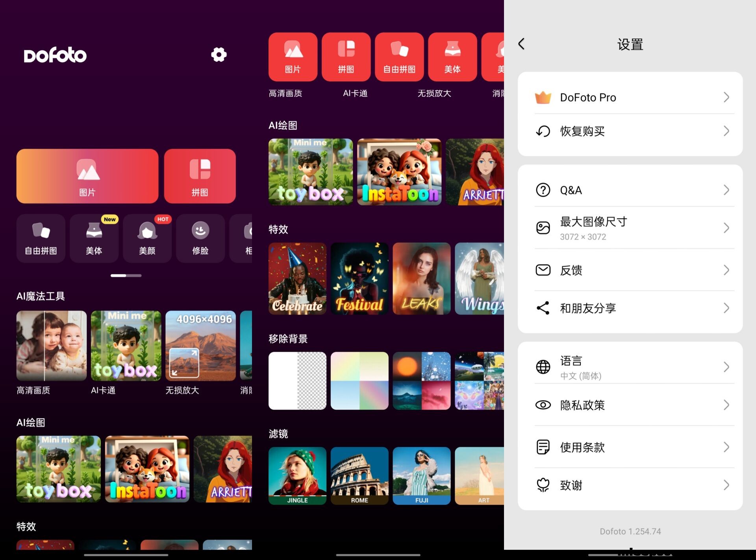Viewport: 756px width, 560px height.
Task: Open the 美颜 beauty tool with HOT badge
Action: point(147,238)
